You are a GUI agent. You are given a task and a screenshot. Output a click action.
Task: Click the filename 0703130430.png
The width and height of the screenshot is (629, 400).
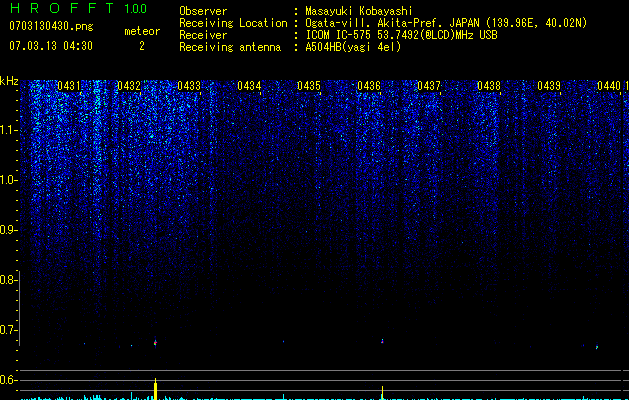[51, 27]
